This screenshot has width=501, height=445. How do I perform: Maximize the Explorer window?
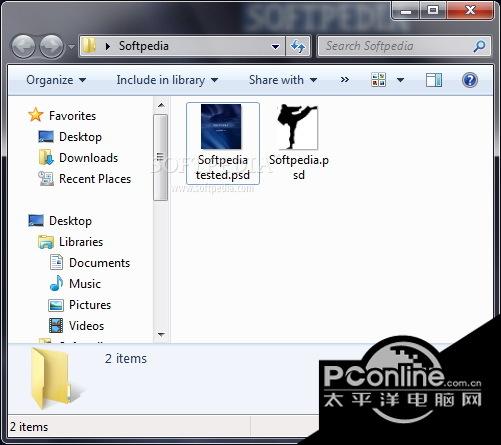point(433,10)
